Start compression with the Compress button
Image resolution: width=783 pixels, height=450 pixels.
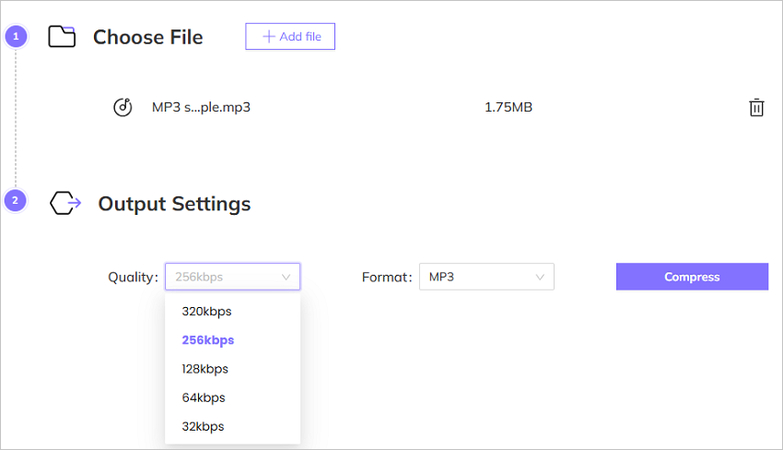click(x=692, y=277)
